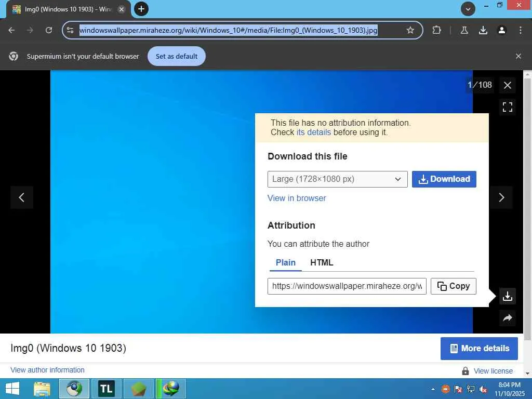The image size is (532, 399).
Task: Open Action Center flag tray icon
Action: tap(458, 389)
